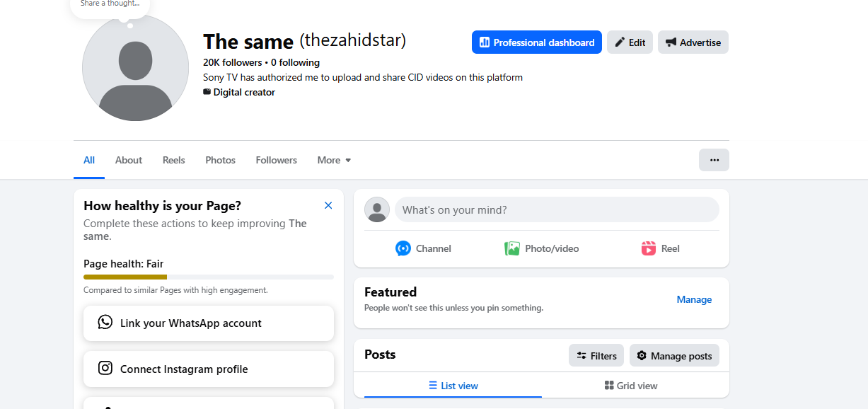Image resolution: width=868 pixels, height=409 pixels.
Task: Click Link your WhatsApp account
Action: click(209, 323)
